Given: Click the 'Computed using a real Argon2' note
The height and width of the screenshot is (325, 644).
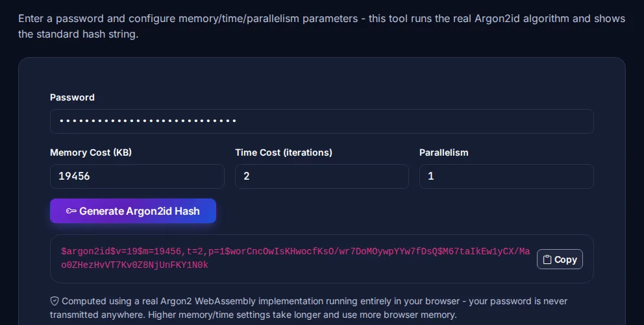Looking at the screenshot, I should (x=308, y=307).
